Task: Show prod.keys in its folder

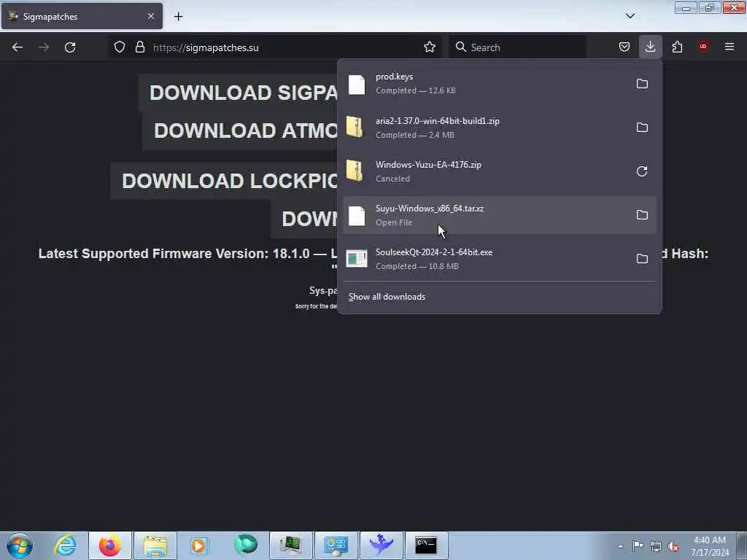Action: (642, 84)
